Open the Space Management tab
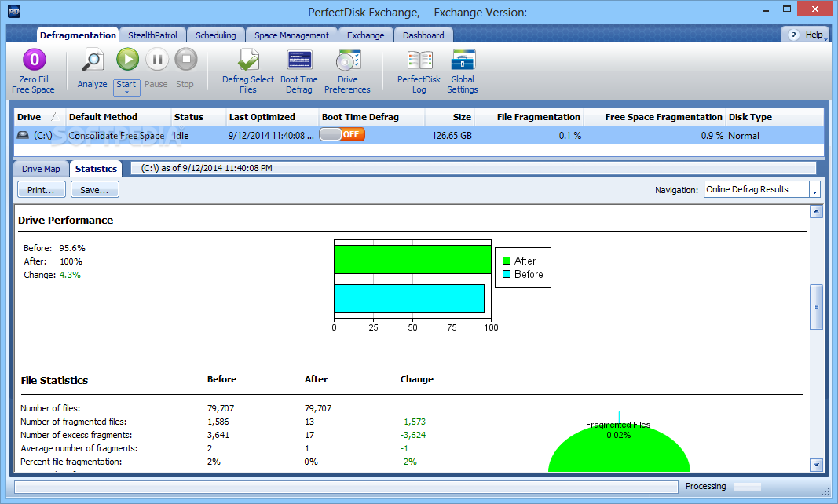The height and width of the screenshot is (504, 838). [291, 35]
